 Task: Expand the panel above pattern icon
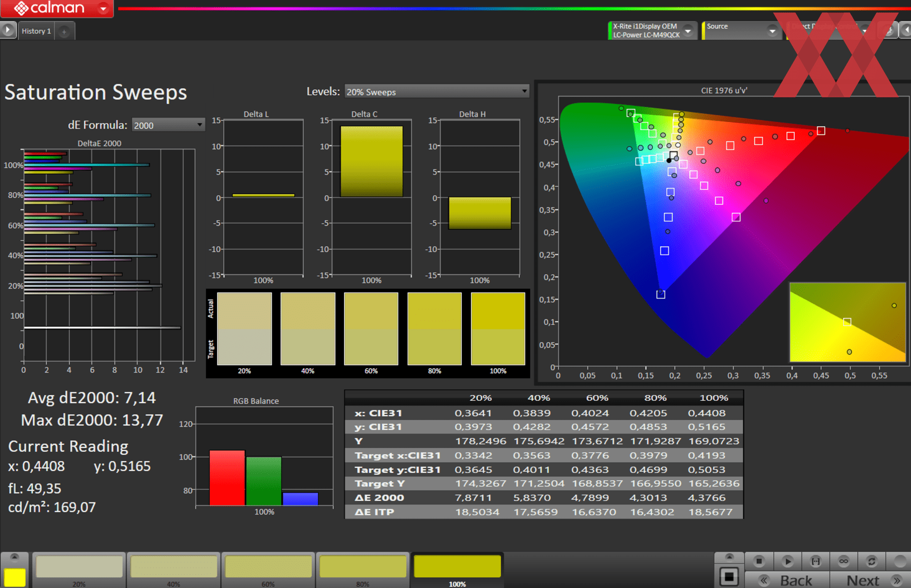point(729,557)
